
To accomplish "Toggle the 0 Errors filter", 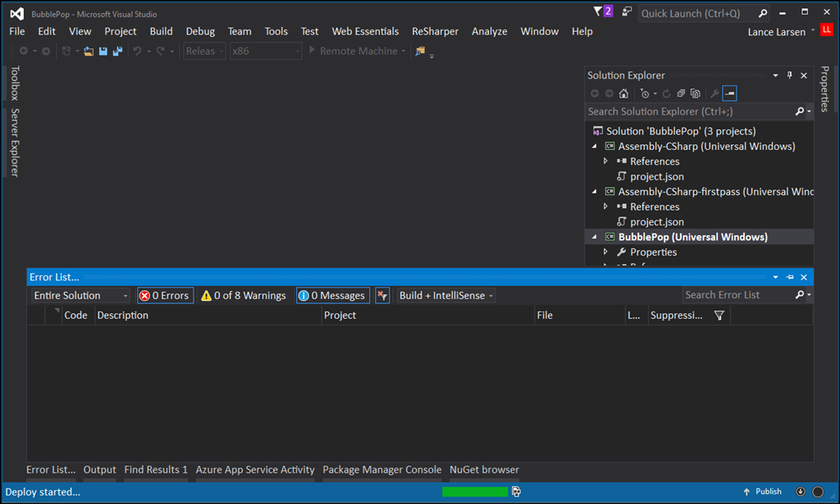I will pos(166,295).
